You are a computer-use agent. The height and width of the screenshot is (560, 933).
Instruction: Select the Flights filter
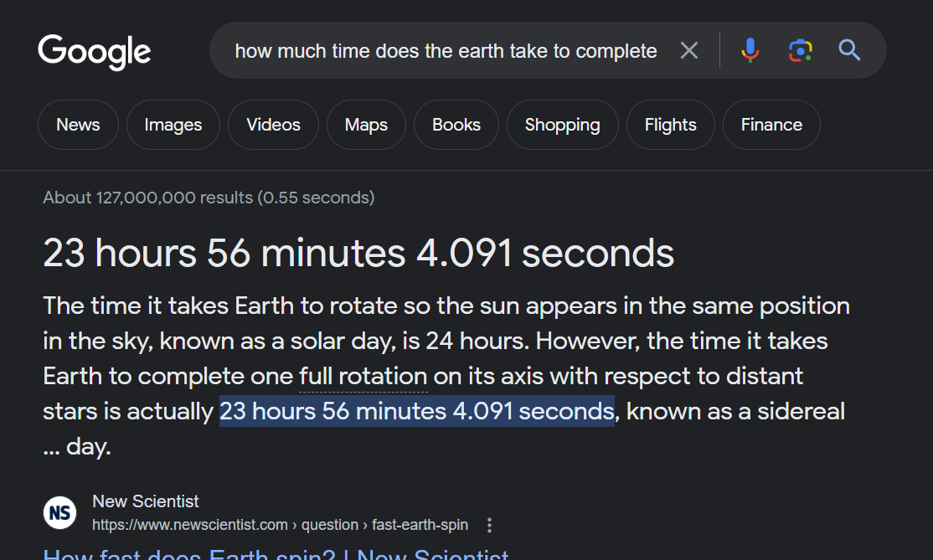tap(670, 125)
